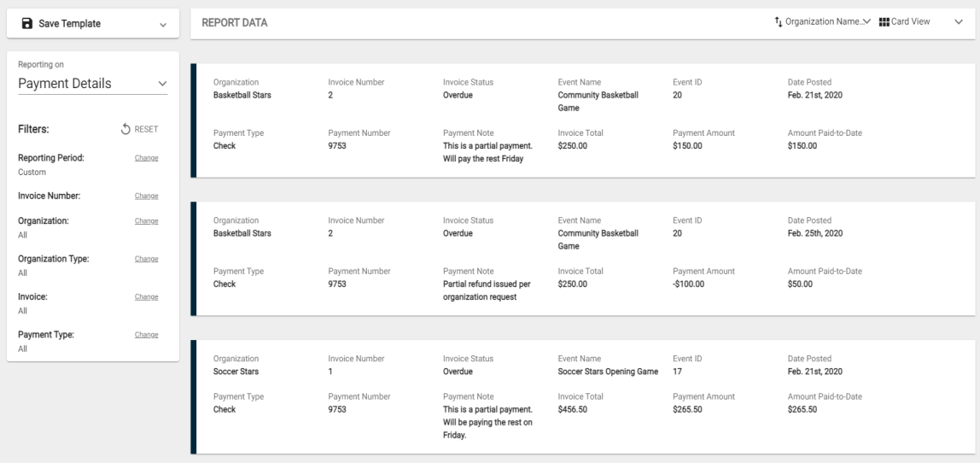
Task: Click the REPORT DATA header title
Action: (235, 23)
